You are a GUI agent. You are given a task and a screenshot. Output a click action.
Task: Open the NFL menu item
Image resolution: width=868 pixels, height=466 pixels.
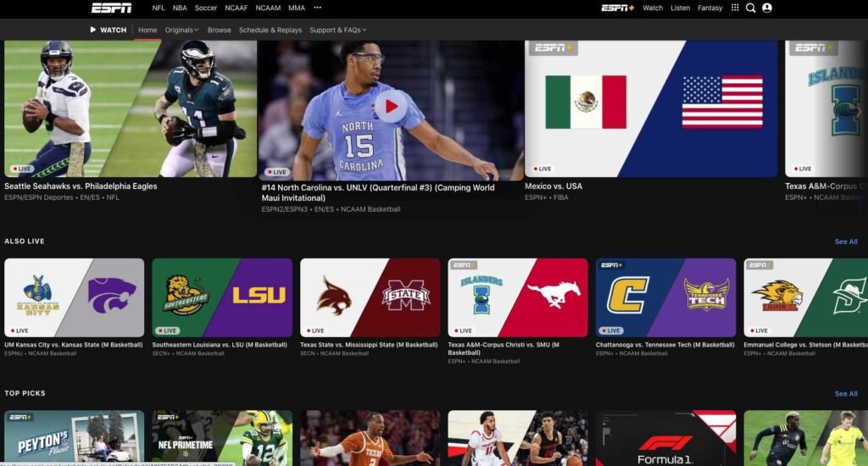click(x=159, y=8)
